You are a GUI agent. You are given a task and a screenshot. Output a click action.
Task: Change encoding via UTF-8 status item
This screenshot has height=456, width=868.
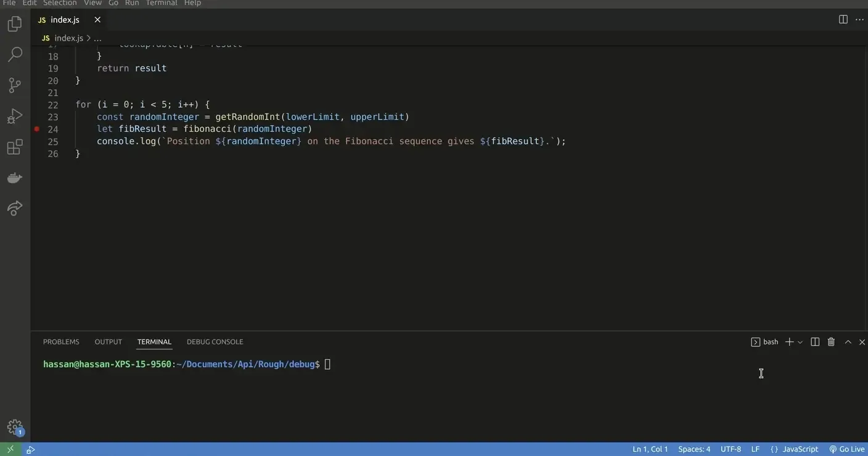coord(731,449)
